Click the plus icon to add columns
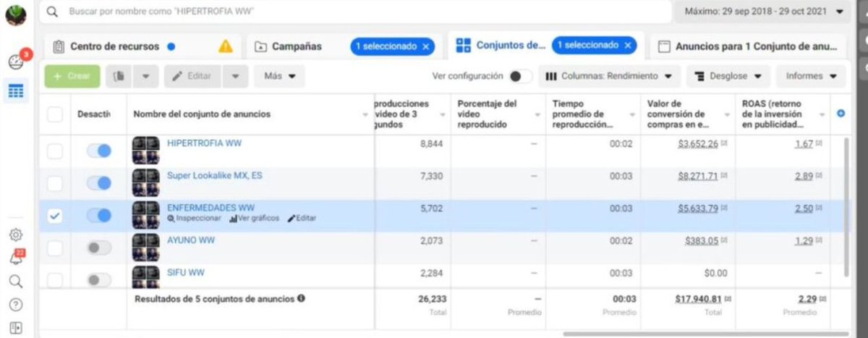868x338 pixels. coord(841,114)
